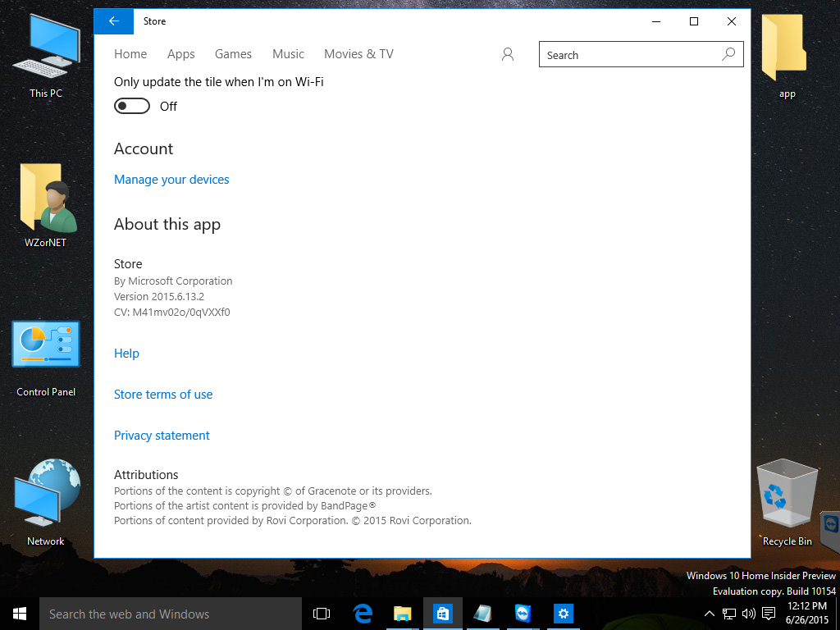Viewport: 840px width, 630px height.
Task: Open Task View in the taskbar
Action: coord(322,614)
